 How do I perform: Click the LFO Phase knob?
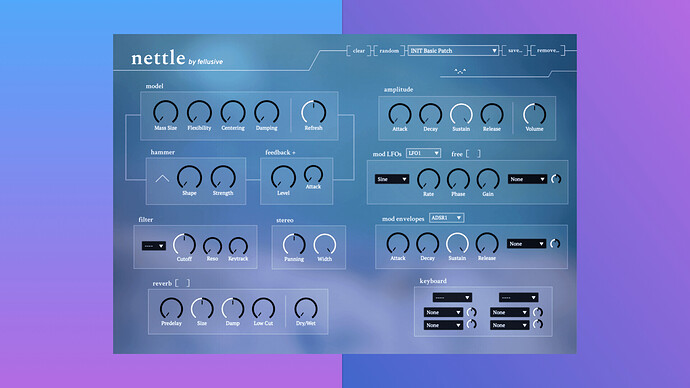(x=458, y=179)
